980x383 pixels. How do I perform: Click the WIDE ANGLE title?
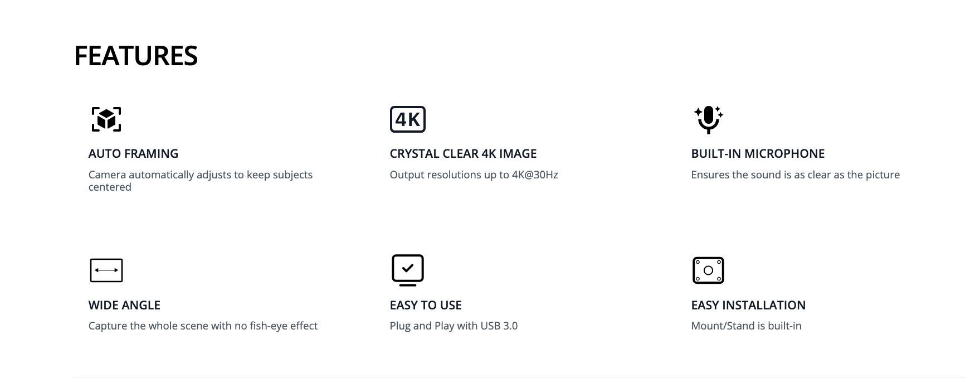(x=124, y=305)
